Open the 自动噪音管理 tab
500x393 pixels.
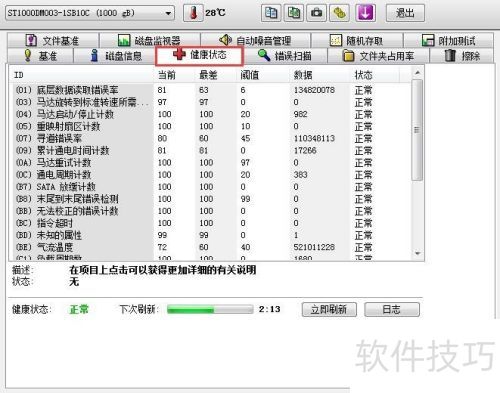click(255, 41)
